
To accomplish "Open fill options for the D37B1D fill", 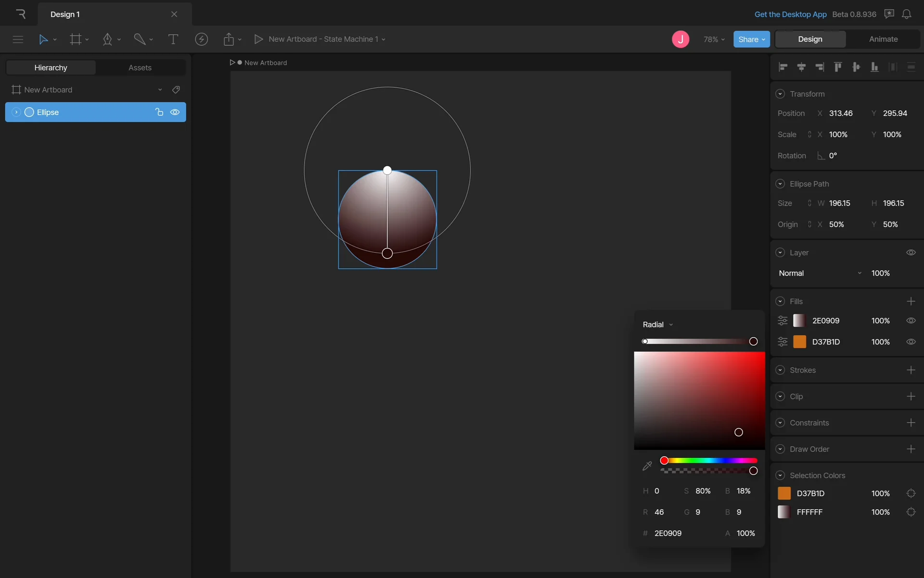I will point(783,342).
